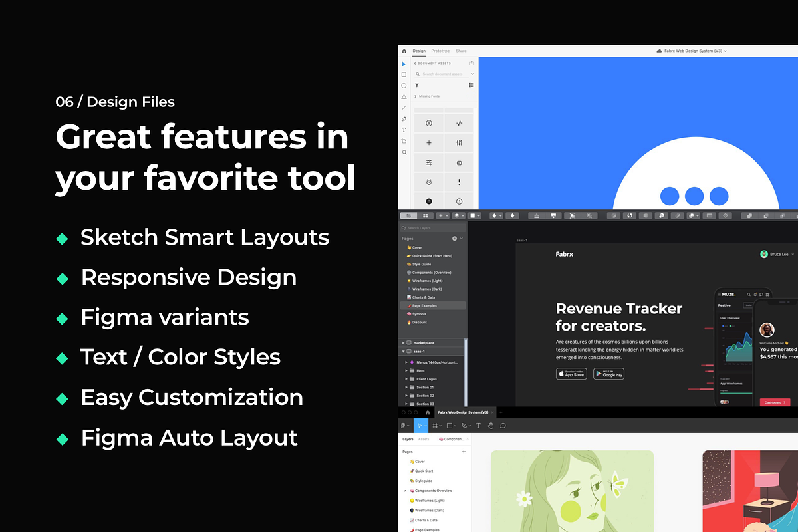The width and height of the screenshot is (798, 532).
Task: Open Figma's Comment tool
Action: pyautogui.click(x=501, y=426)
